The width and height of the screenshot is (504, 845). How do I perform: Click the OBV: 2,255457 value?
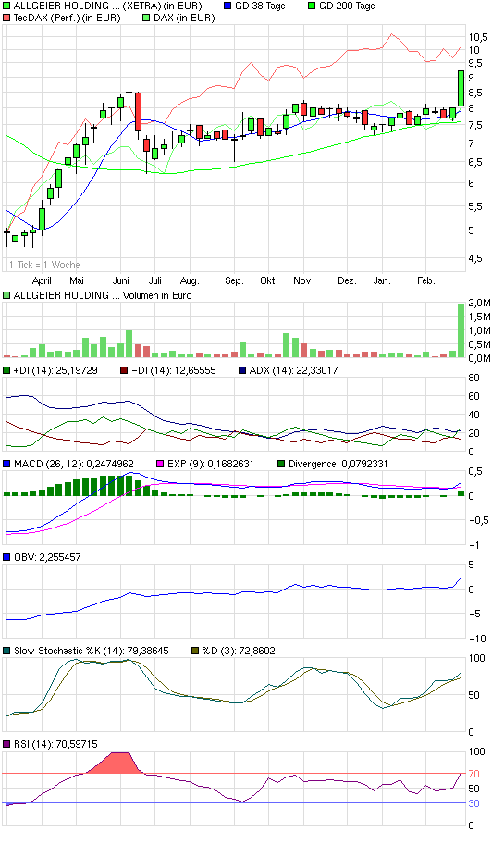click(x=47, y=557)
